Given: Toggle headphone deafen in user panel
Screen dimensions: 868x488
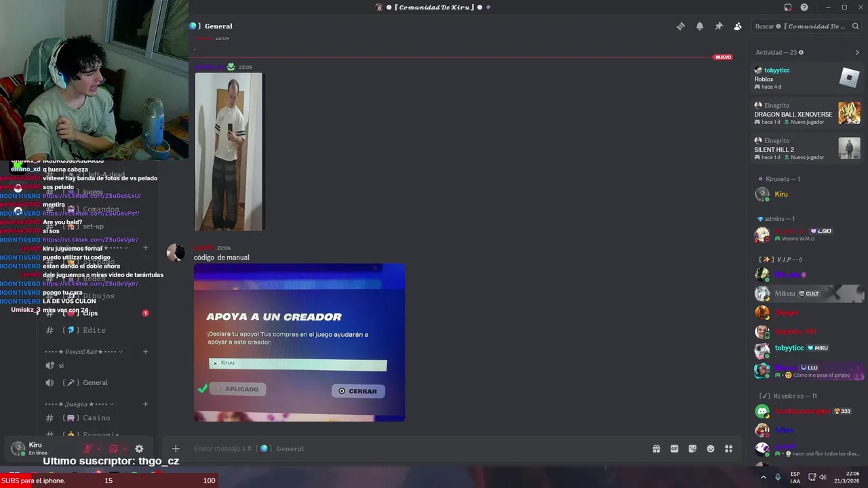Looking at the screenshot, I should coord(113,449).
